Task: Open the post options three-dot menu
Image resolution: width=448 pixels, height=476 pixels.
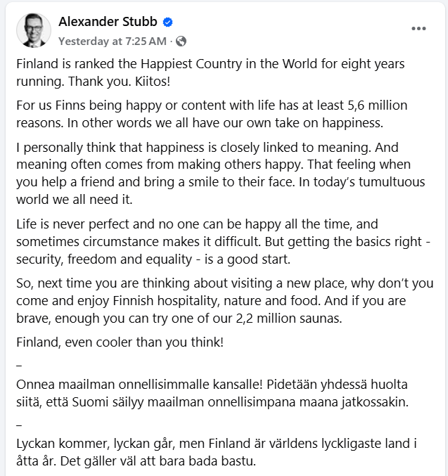Action: (418, 29)
